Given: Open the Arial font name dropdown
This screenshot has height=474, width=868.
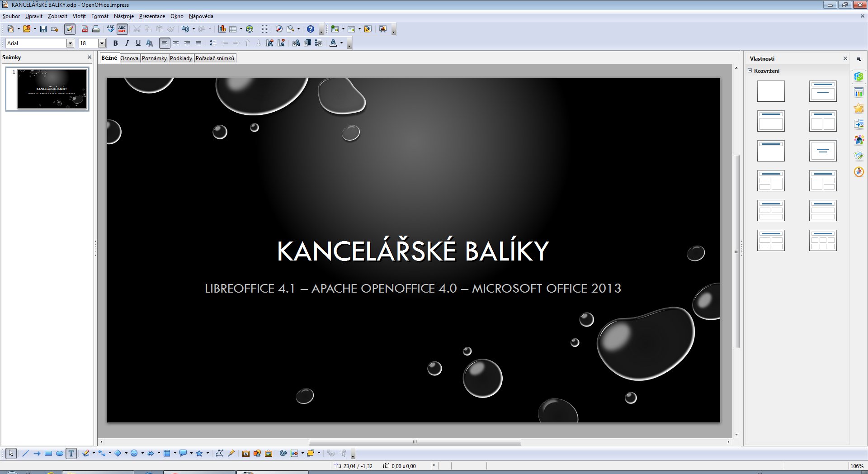Looking at the screenshot, I should coord(70,43).
